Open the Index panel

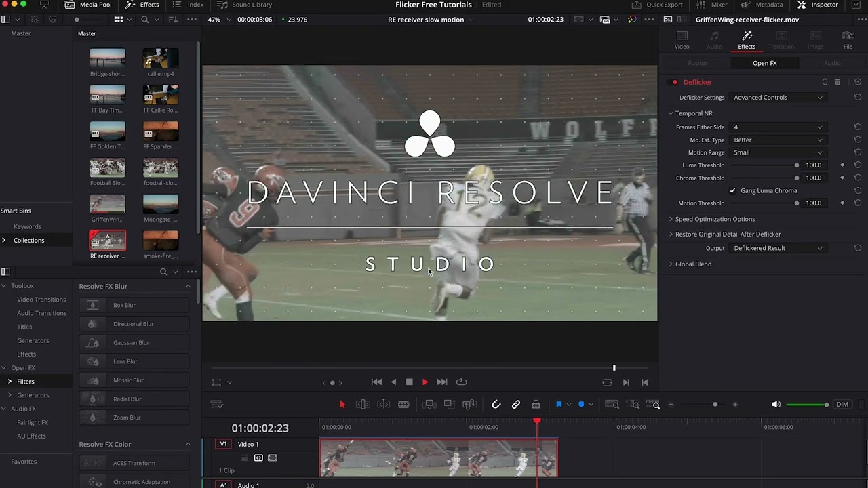[x=189, y=5]
